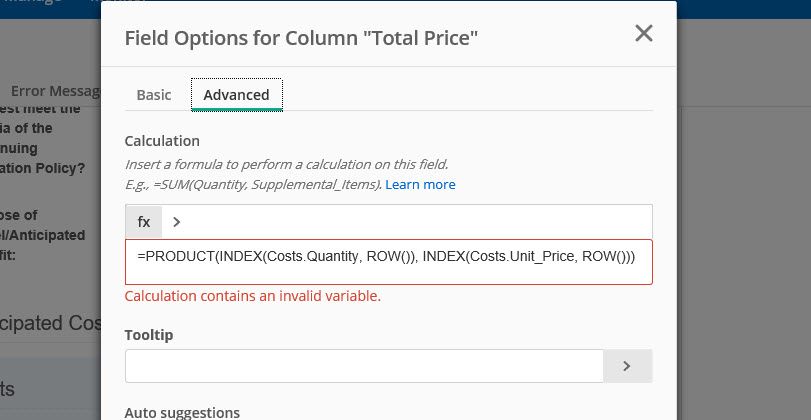Focus the empty Tooltip text field
The height and width of the screenshot is (420, 811).
364,365
